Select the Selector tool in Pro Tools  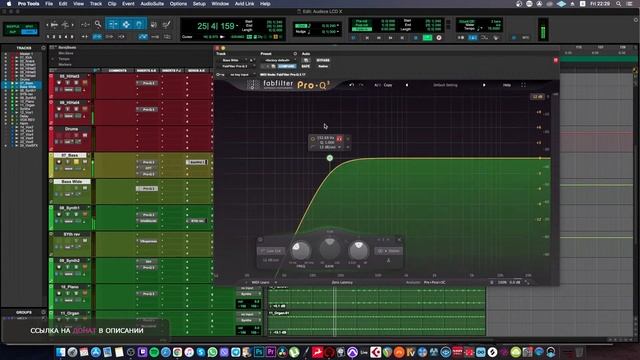[126, 24]
